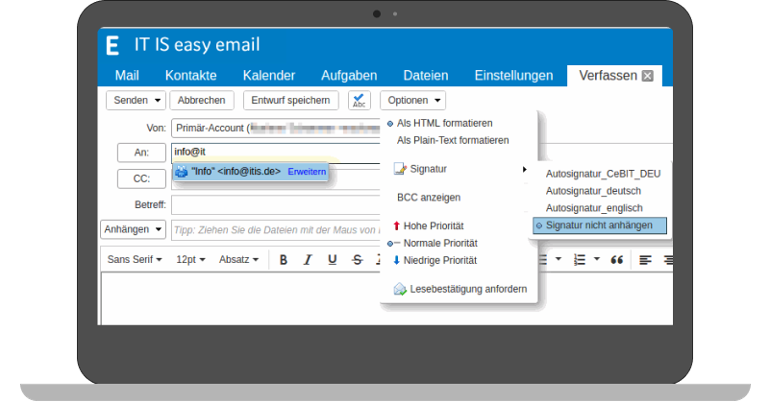This screenshot has height=402, width=770.
Task: Align text left
Action: (x=645, y=260)
